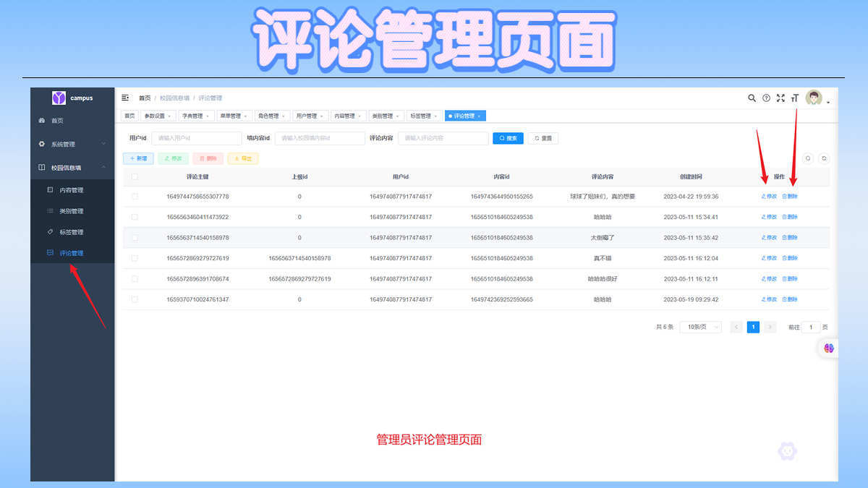Click the blue 搜索 button

(508, 138)
